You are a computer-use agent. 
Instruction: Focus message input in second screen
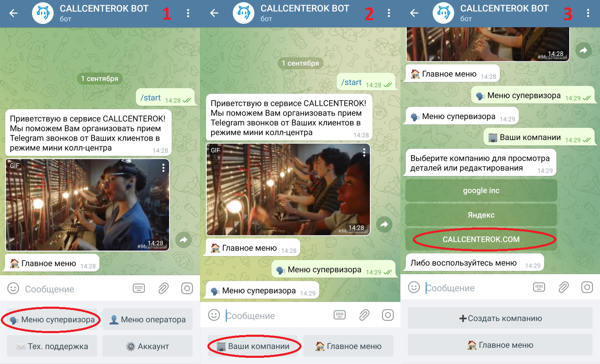point(277,316)
